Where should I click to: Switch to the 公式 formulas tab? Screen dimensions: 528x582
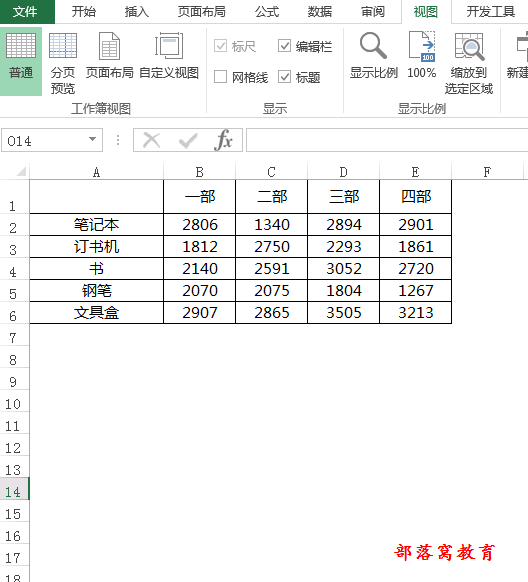point(267,12)
